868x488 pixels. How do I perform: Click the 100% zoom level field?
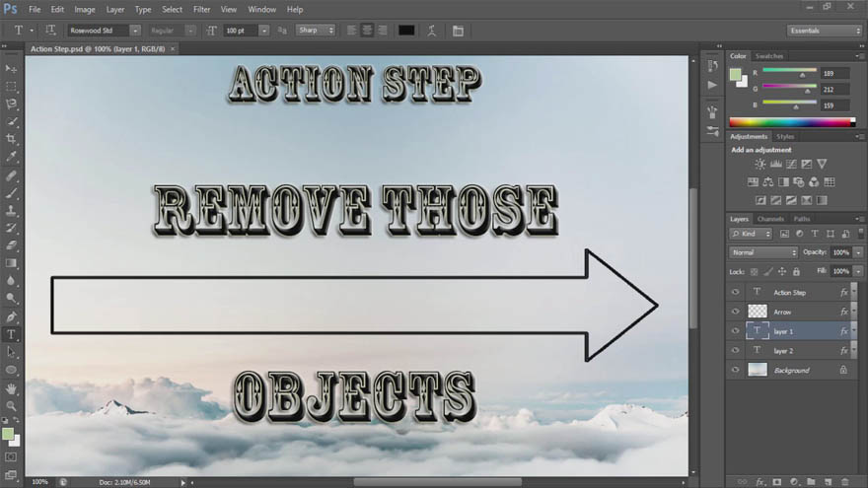[x=40, y=482]
